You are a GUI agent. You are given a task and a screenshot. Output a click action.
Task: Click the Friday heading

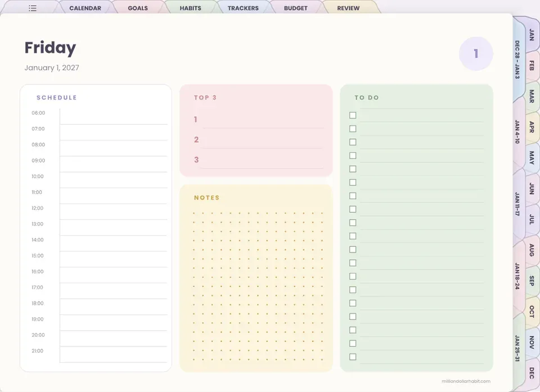pos(50,48)
